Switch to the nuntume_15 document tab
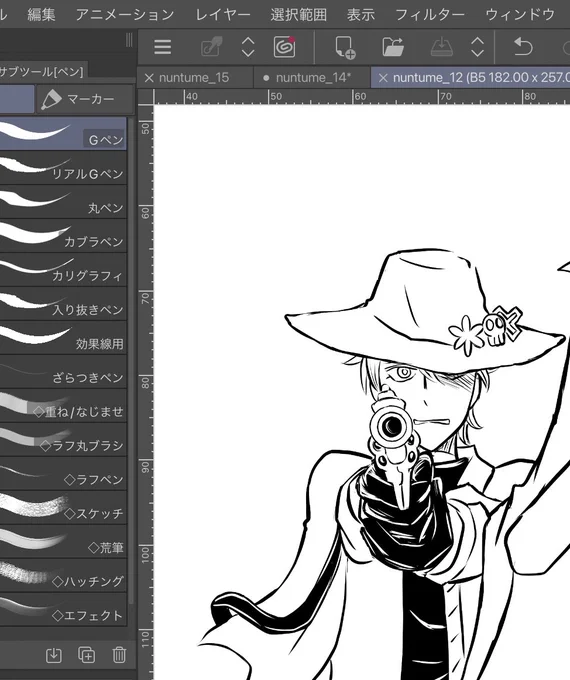This screenshot has width=570, height=680. coord(194,78)
